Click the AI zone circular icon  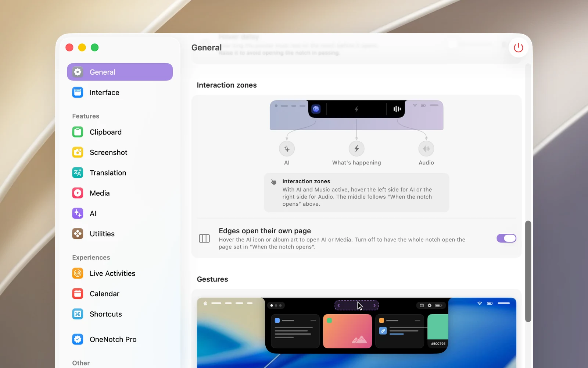(287, 149)
